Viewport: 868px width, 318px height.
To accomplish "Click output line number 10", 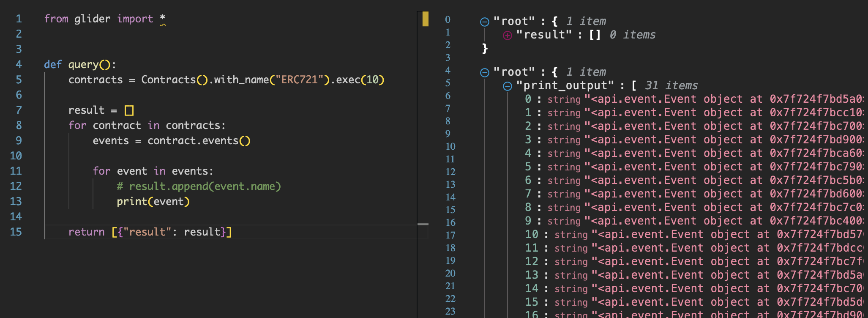I will click(x=450, y=146).
